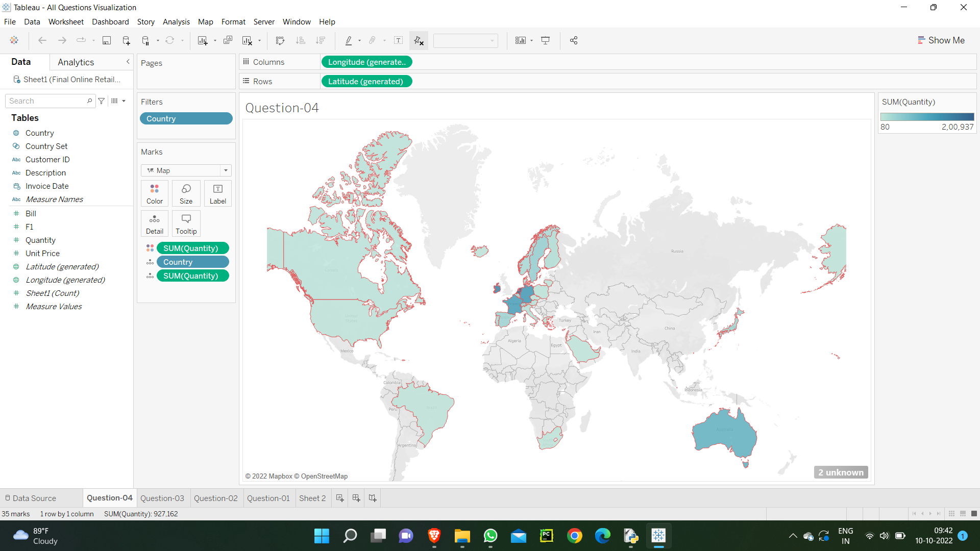This screenshot has width=980, height=551.
Task: Open the Analysis menu
Action: tap(176, 22)
